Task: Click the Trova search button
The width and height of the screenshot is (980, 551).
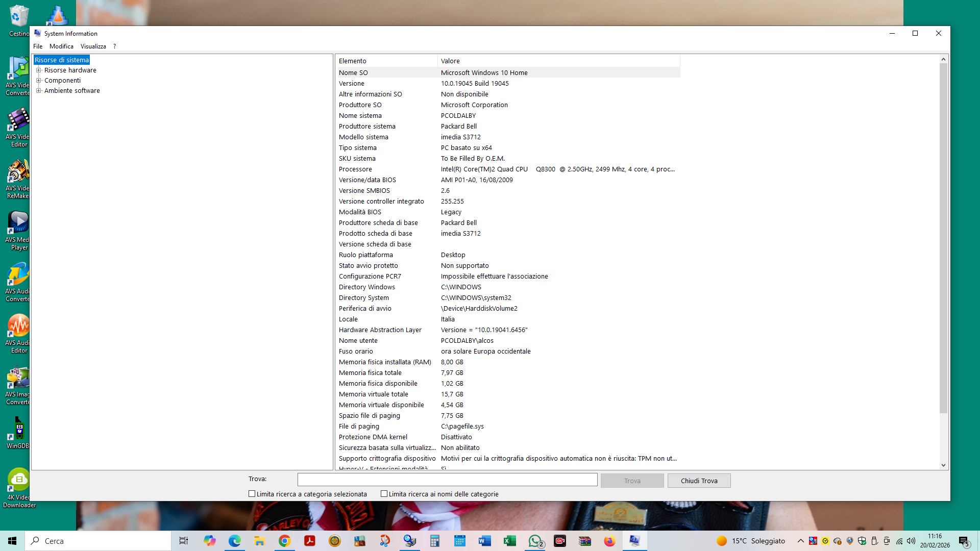Action: (x=632, y=481)
